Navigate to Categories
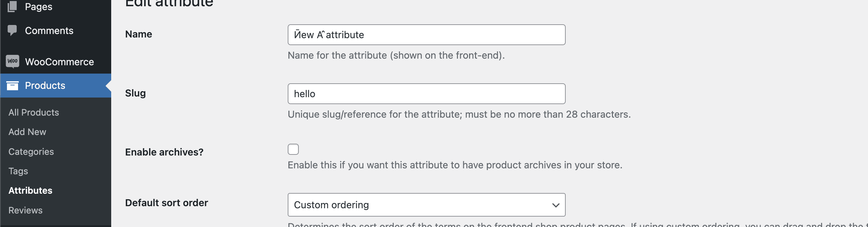 [x=31, y=152]
